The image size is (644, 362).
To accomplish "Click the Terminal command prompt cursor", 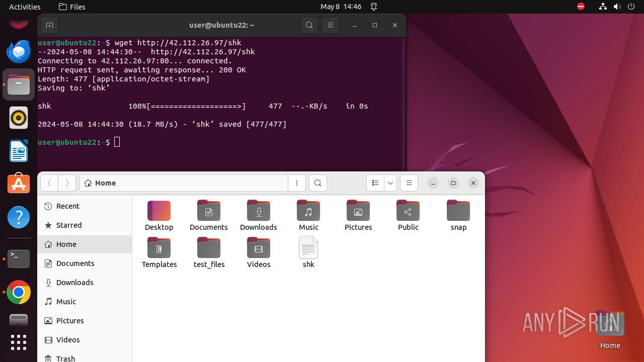I will pyautogui.click(x=117, y=142).
